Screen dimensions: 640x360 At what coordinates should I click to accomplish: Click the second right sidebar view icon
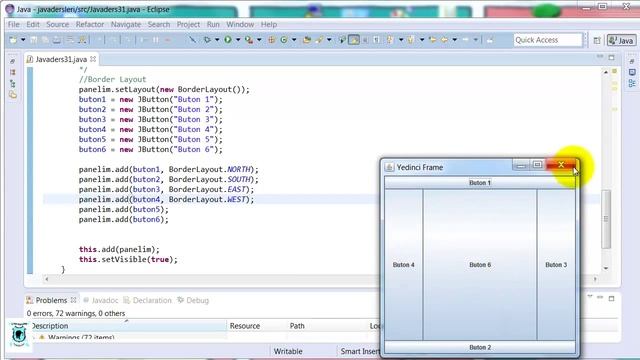point(632,72)
